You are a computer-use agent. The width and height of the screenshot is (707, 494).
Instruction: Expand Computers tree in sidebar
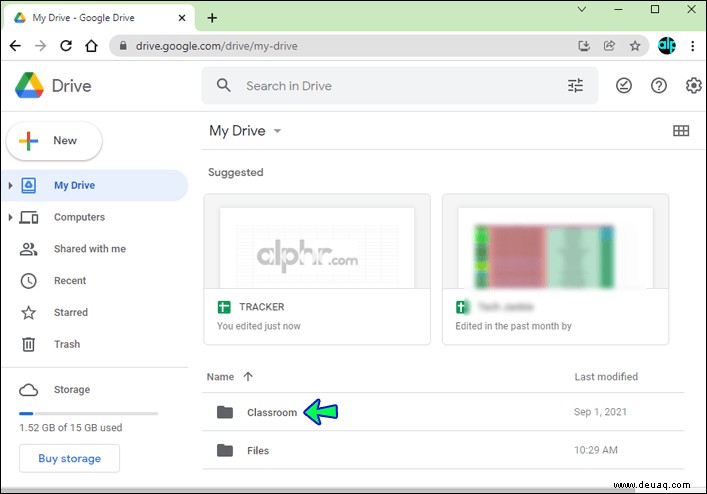pyautogui.click(x=10, y=217)
